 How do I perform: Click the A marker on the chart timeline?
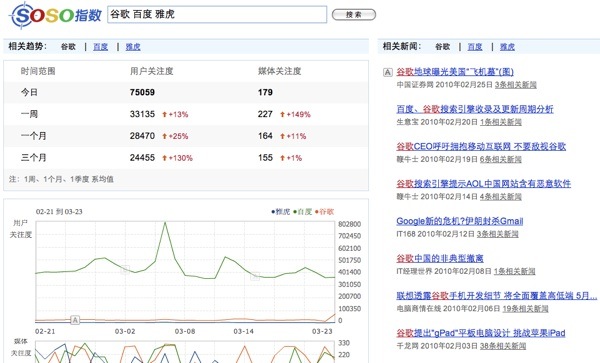pos(75,320)
